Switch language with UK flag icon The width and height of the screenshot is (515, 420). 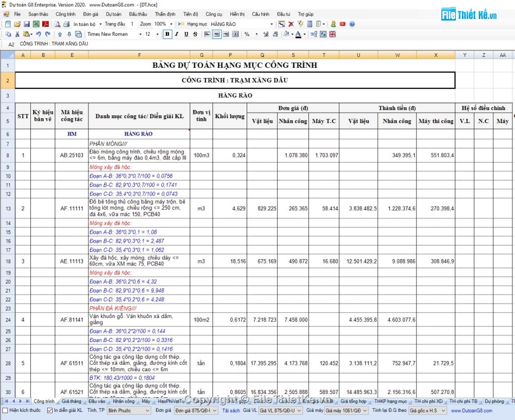332,34
